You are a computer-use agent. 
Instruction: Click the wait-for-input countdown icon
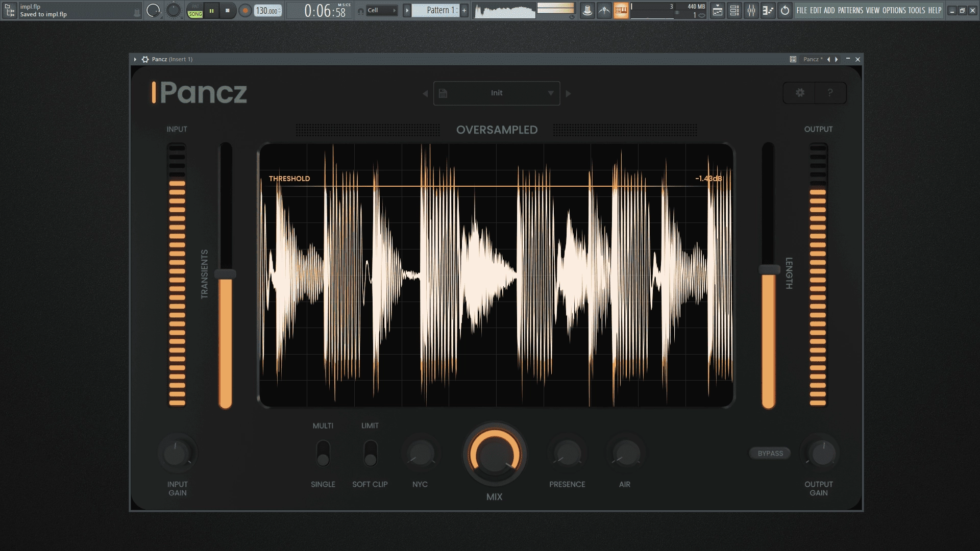coord(604,10)
